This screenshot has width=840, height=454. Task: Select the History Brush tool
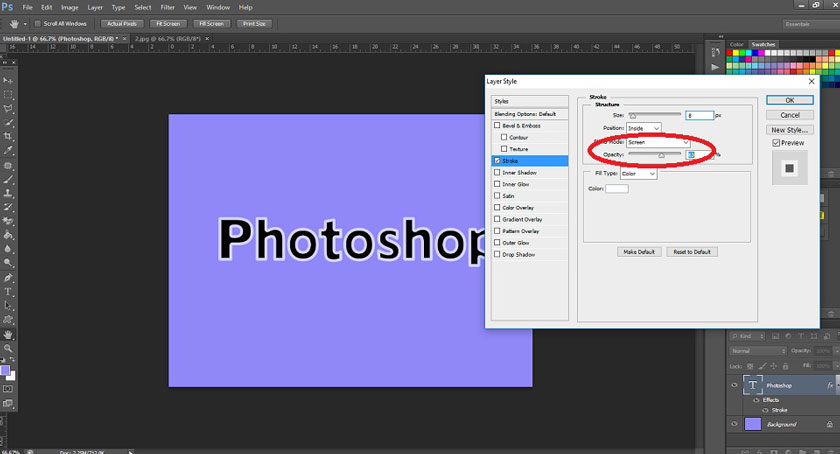tap(8, 207)
